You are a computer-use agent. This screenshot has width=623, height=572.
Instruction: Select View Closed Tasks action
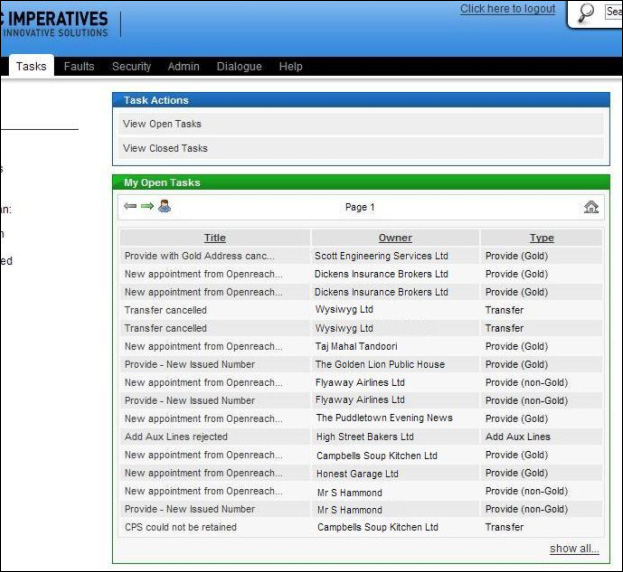click(x=165, y=148)
